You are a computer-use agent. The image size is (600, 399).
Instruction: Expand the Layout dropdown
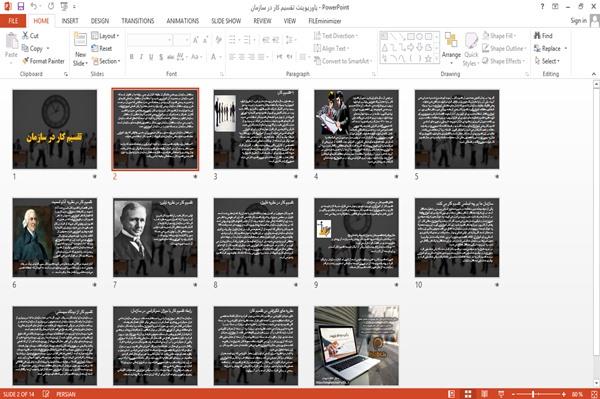click(105, 36)
